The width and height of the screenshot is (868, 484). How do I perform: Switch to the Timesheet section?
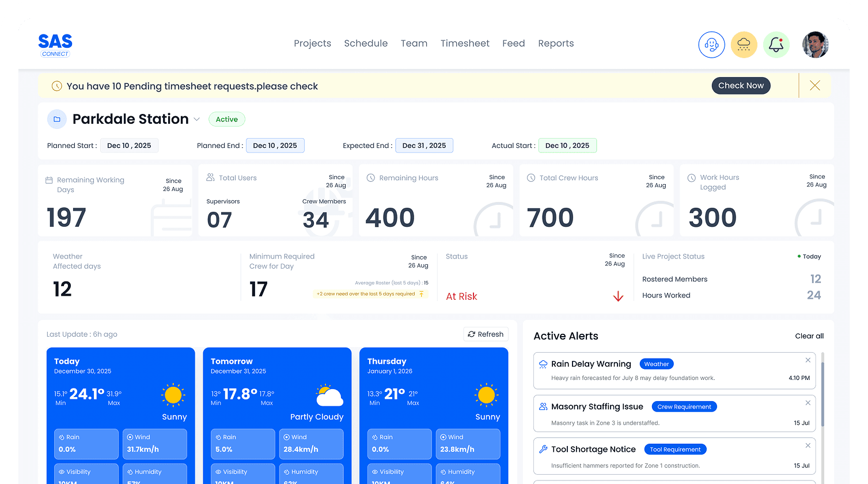pyautogui.click(x=464, y=43)
